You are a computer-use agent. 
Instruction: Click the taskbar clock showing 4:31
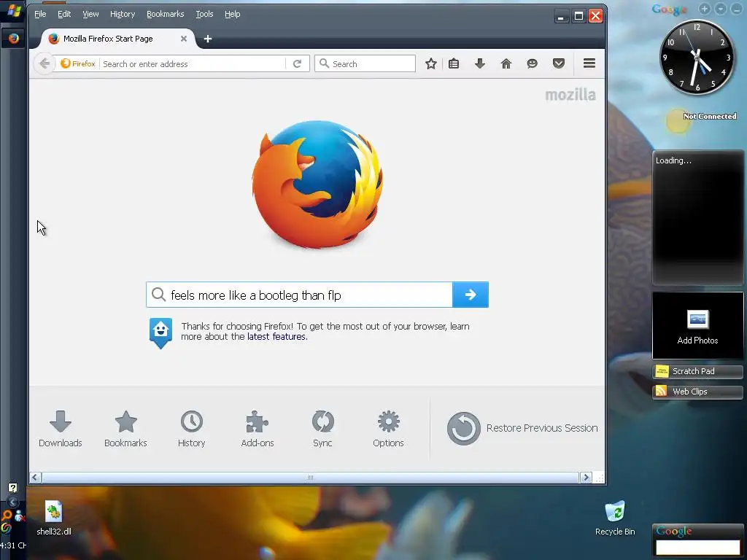pos(13,545)
